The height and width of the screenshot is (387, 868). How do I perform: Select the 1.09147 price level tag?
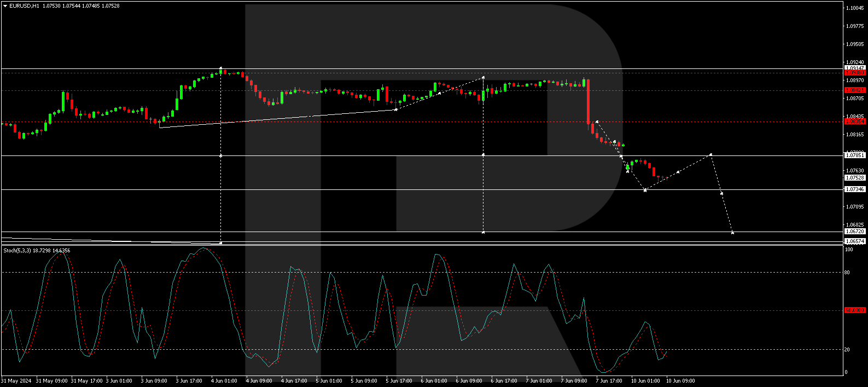855,68
